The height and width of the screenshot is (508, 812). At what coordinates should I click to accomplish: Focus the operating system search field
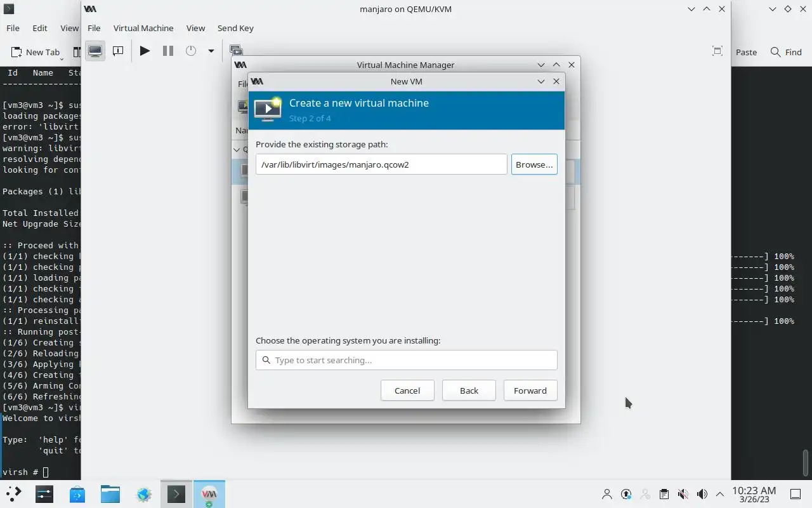(x=407, y=360)
